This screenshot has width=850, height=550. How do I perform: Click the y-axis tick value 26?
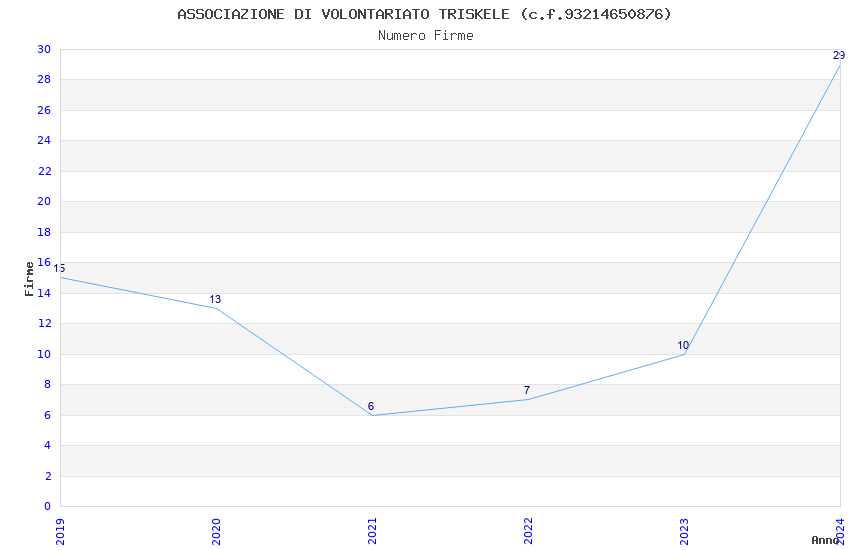[x=44, y=110]
